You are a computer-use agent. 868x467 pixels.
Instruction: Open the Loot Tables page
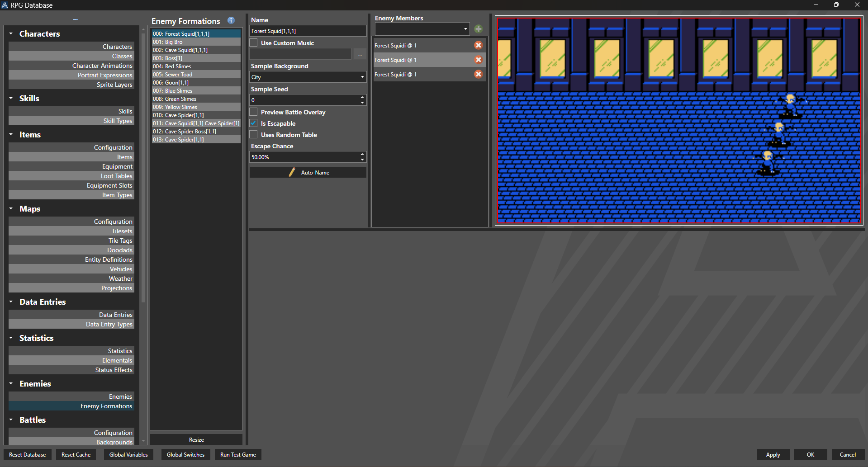pos(116,176)
